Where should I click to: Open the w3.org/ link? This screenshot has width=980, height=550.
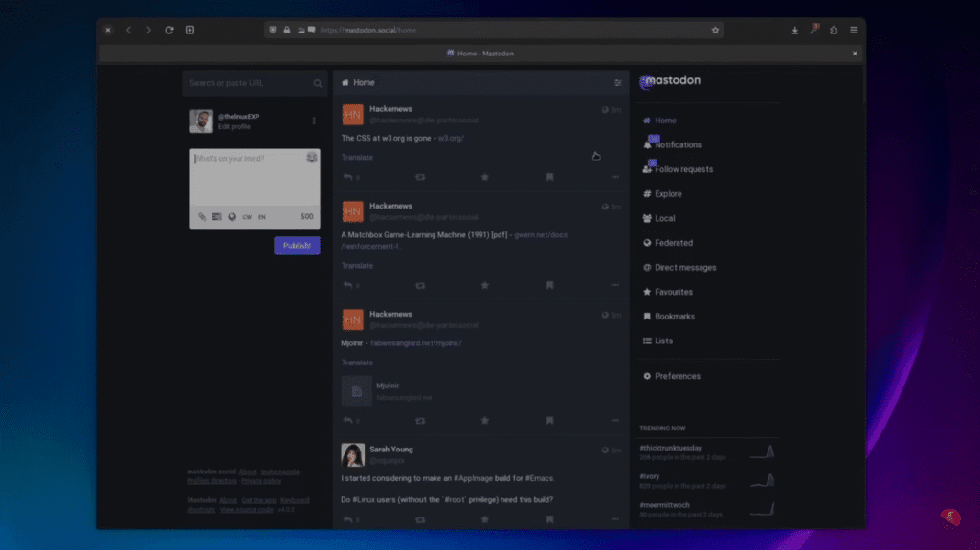[x=451, y=138]
